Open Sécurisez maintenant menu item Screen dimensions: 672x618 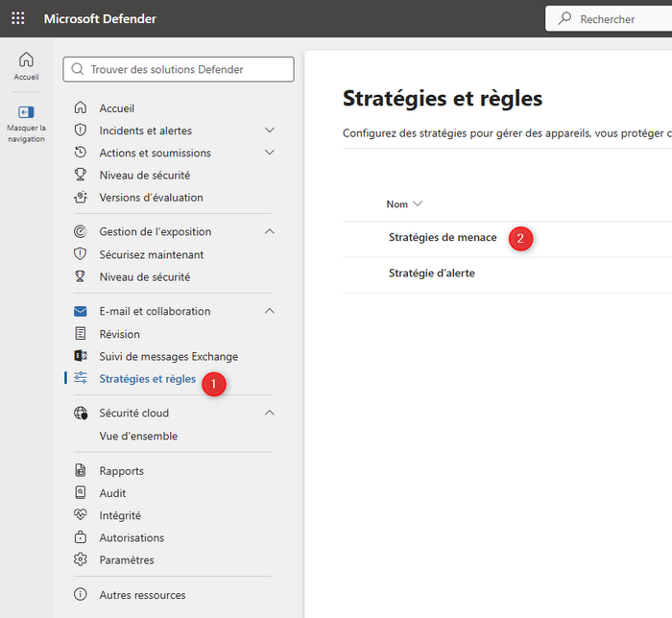152,255
